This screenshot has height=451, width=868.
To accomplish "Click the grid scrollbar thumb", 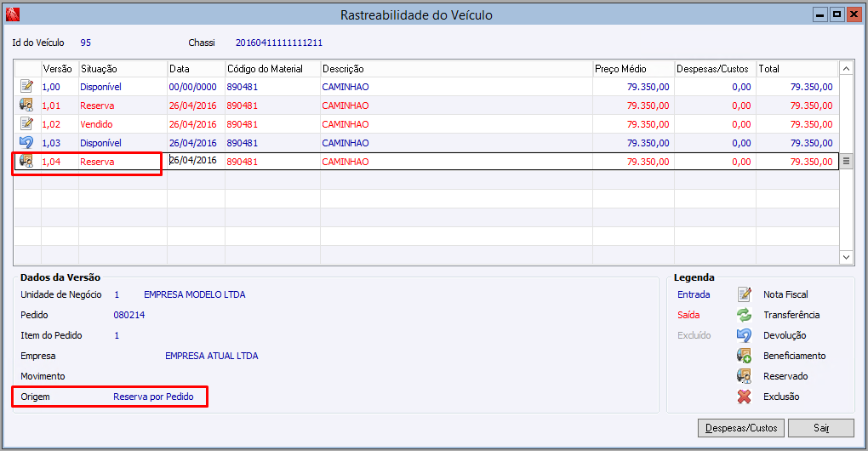I will tap(846, 161).
